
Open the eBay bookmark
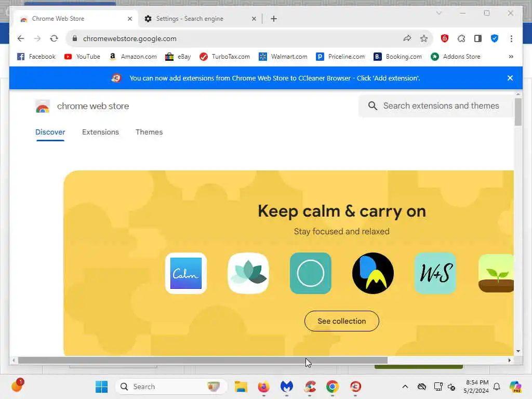pos(178,57)
